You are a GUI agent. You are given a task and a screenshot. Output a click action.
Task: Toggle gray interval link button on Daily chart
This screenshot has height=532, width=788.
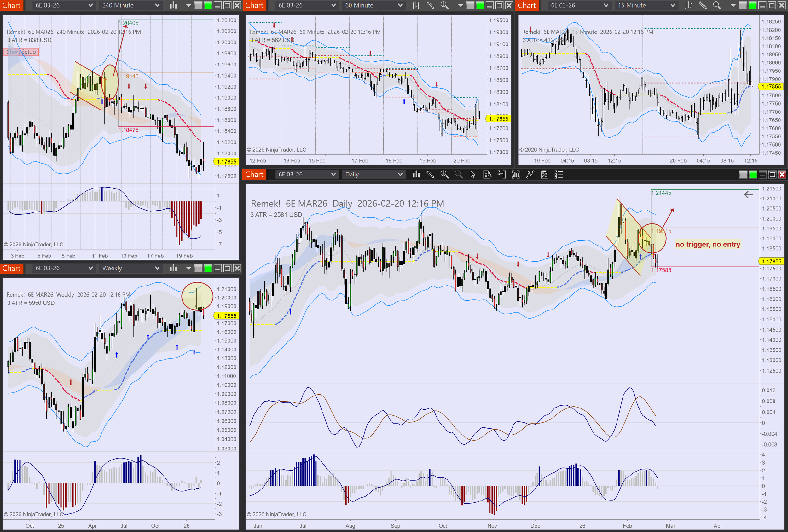(743, 175)
